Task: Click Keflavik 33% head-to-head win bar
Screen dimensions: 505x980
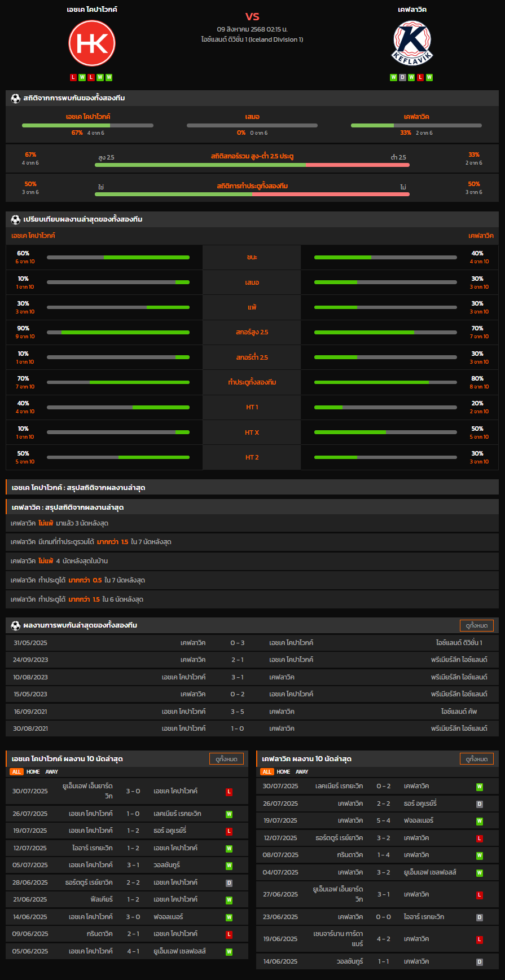Action: pos(416,125)
